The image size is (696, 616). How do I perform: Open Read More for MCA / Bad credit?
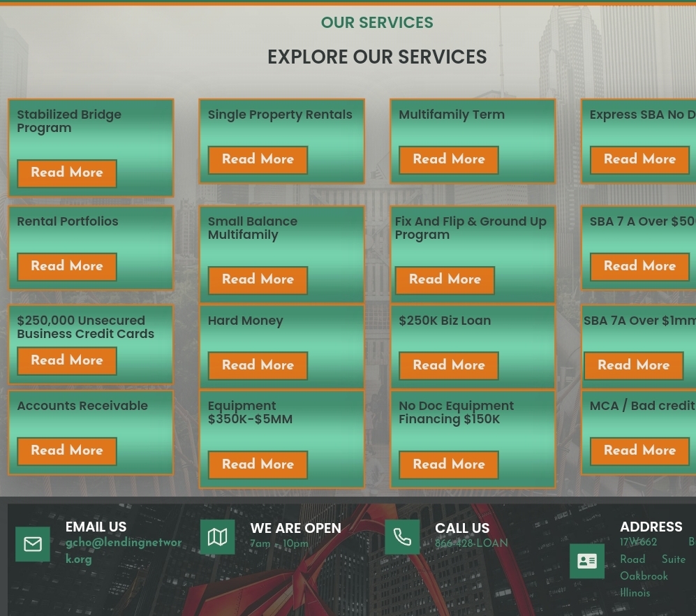coord(639,451)
